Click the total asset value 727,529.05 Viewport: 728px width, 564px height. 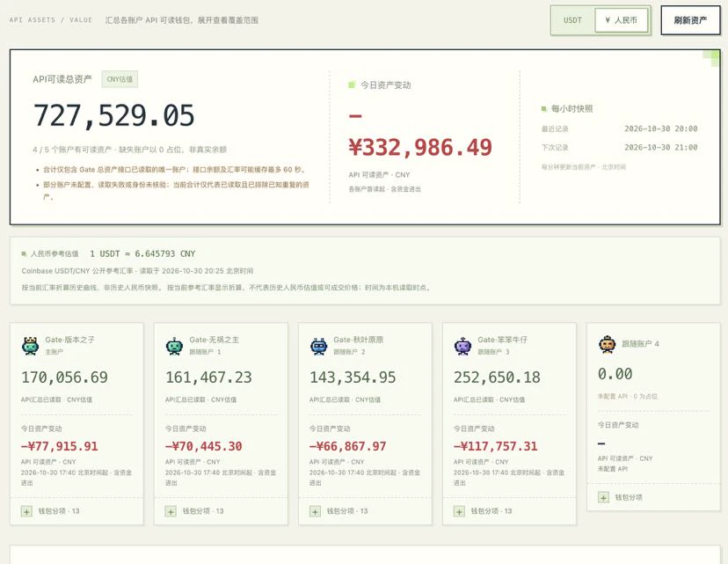tap(113, 115)
